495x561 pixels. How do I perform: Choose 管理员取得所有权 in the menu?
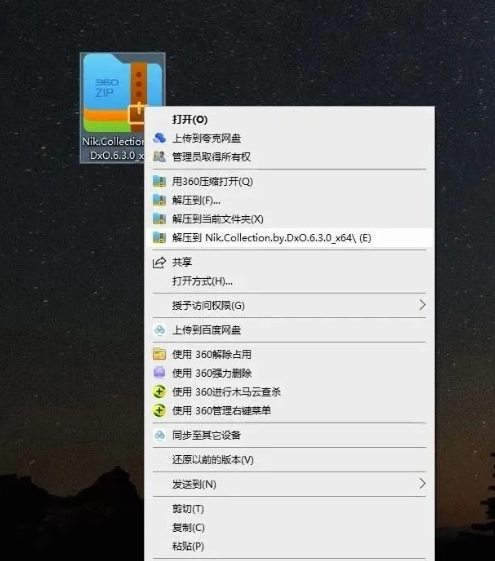pyautogui.click(x=290, y=157)
